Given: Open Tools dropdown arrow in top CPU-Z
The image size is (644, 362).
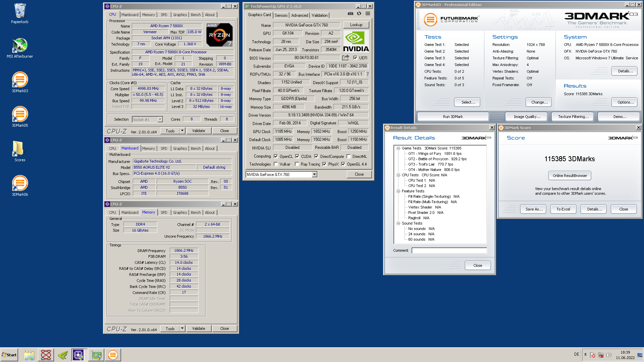Looking at the screenshot, I should coord(182,131).
